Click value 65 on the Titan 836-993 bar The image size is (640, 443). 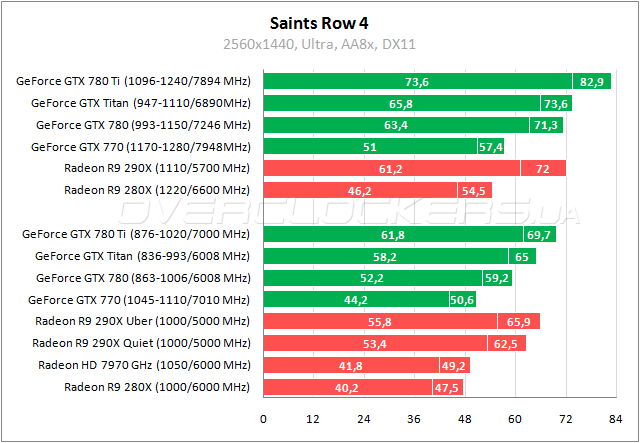[522, 257]
